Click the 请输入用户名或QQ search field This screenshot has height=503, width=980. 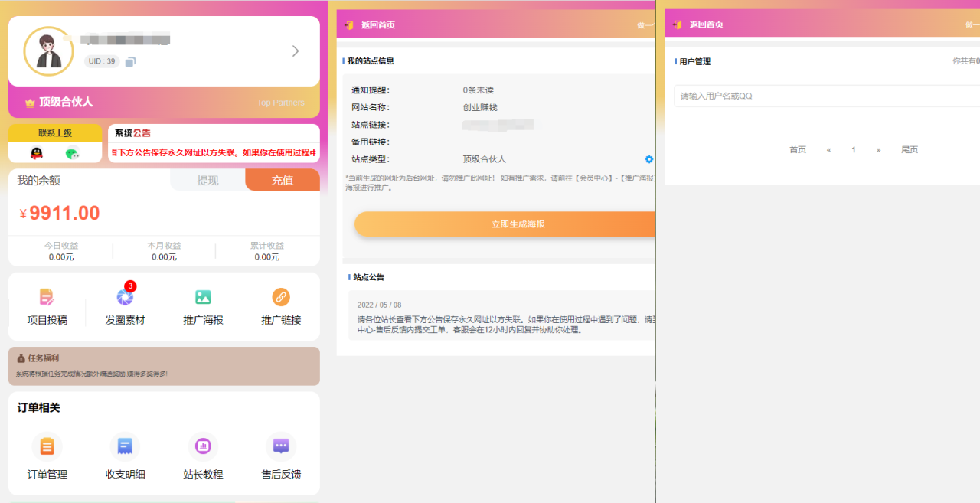(819, 96)
